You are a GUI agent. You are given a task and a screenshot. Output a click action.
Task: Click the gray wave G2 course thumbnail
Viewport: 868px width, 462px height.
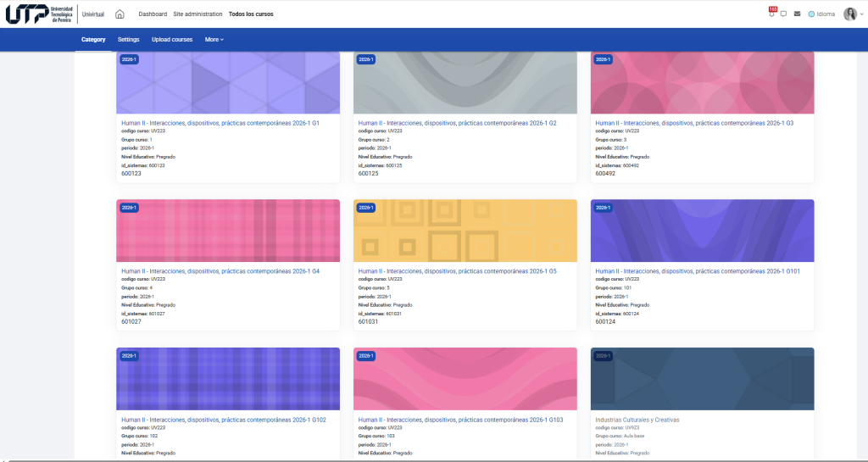pyautogui.click(x=465, y=82)
